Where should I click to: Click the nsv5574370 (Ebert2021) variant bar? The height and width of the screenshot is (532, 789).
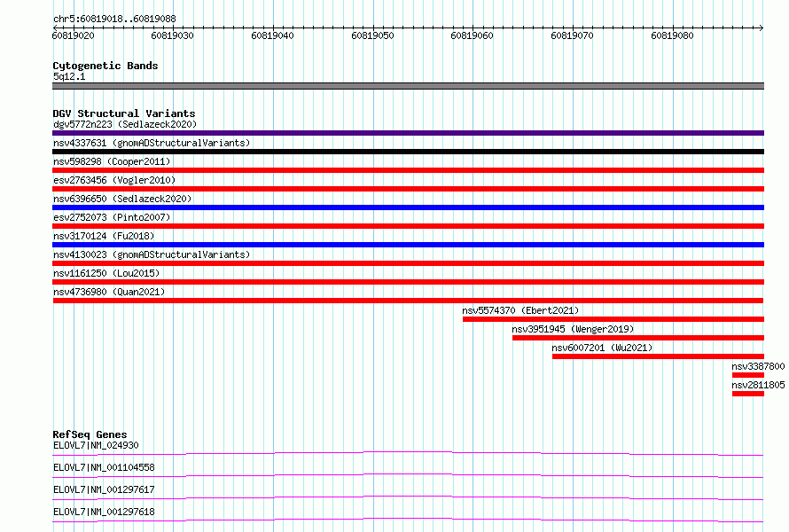(613, 319)
